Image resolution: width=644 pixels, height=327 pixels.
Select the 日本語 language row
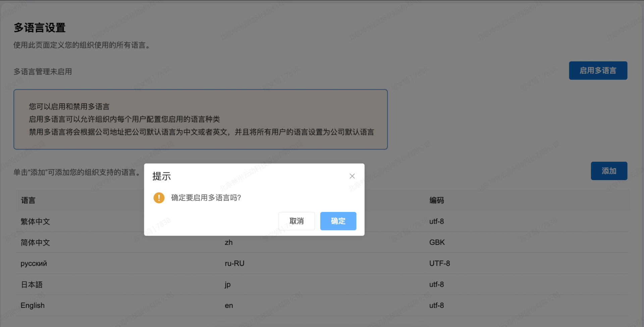coord(32,285)
